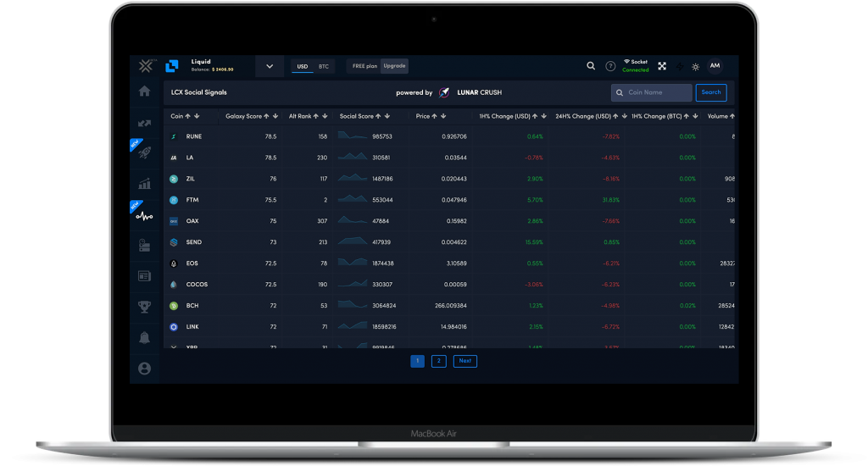Click the SEND coin icon
The image size is (868, 466).
pos(174,242)
